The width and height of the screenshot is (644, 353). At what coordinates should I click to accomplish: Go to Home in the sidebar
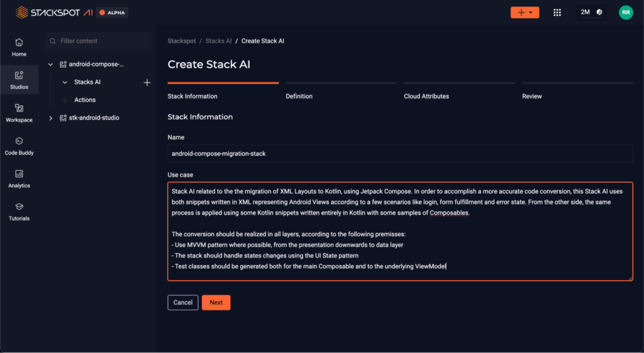(19, 48)
